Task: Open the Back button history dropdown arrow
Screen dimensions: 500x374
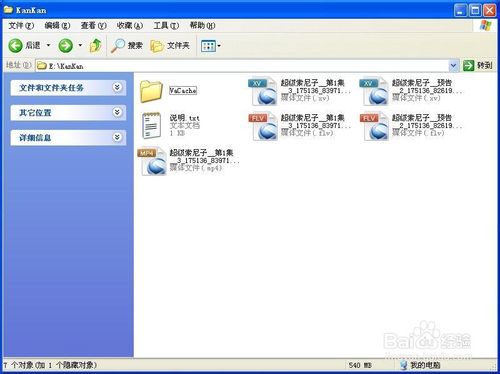Action: click(48, 45)
